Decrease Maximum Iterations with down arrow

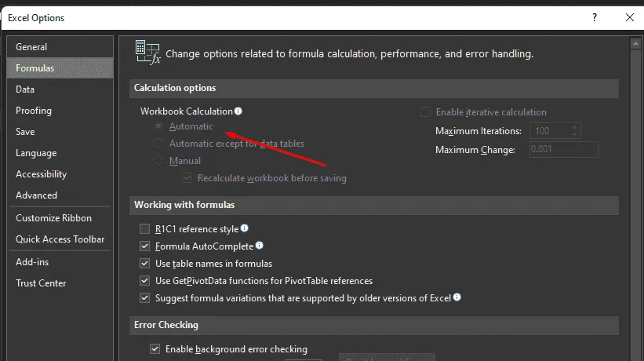(x=575, y=135)
